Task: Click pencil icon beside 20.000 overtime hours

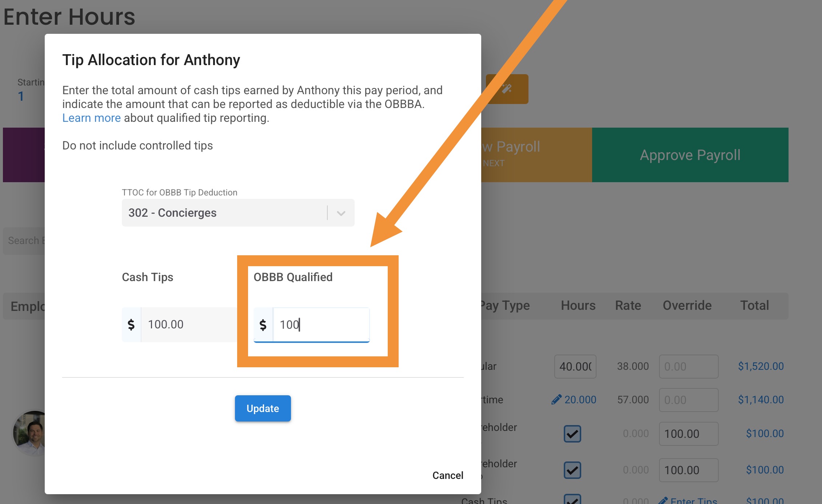Action: pyautogui.click(x=556, y=400)
